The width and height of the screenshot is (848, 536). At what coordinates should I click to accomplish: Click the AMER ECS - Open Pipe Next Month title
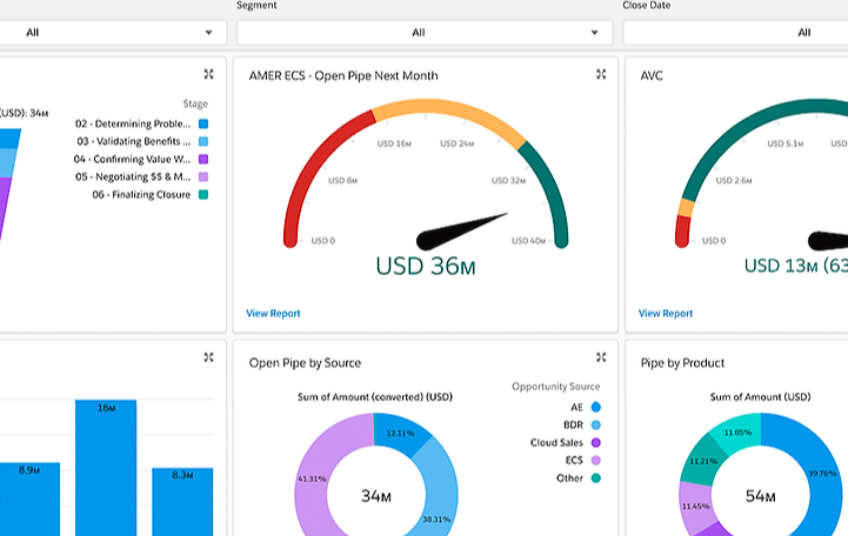[343, 76]
